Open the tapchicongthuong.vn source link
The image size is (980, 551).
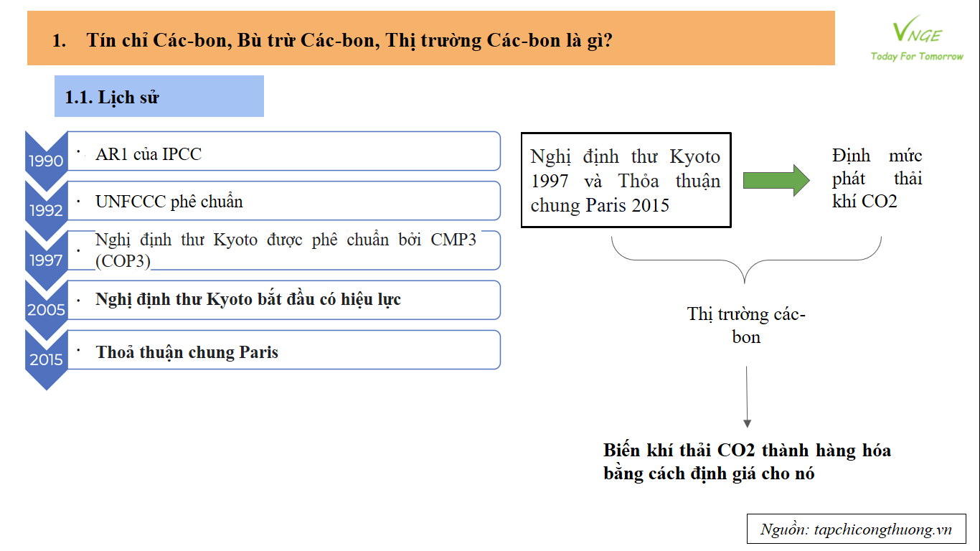(855, 530)
